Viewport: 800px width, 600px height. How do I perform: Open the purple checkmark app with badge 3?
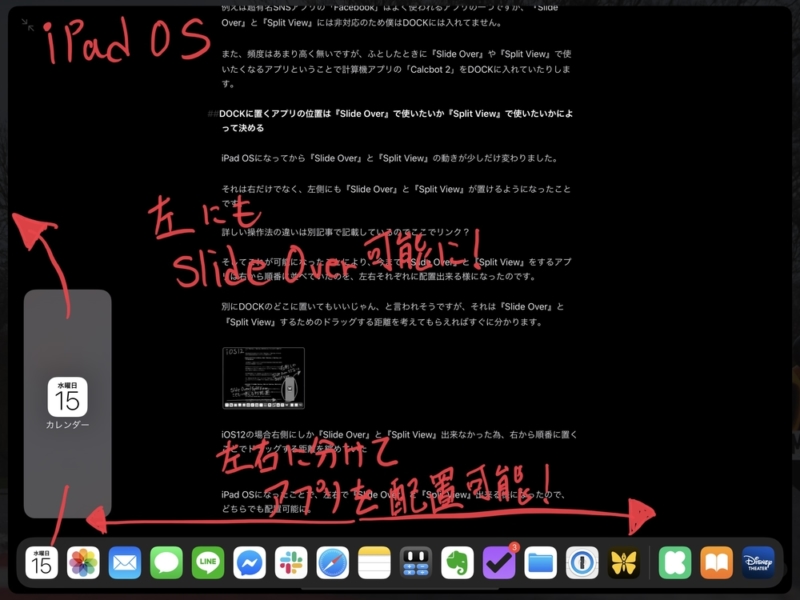(499, 563)
